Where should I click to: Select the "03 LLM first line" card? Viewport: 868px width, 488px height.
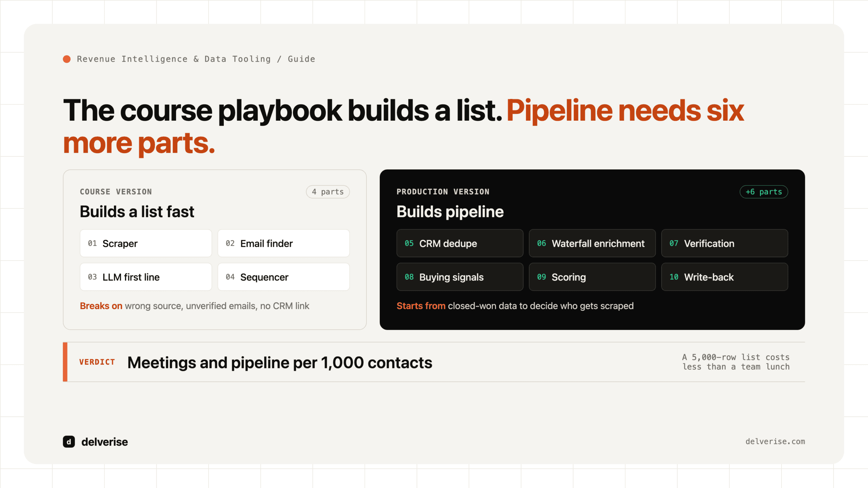click(146, 277)
